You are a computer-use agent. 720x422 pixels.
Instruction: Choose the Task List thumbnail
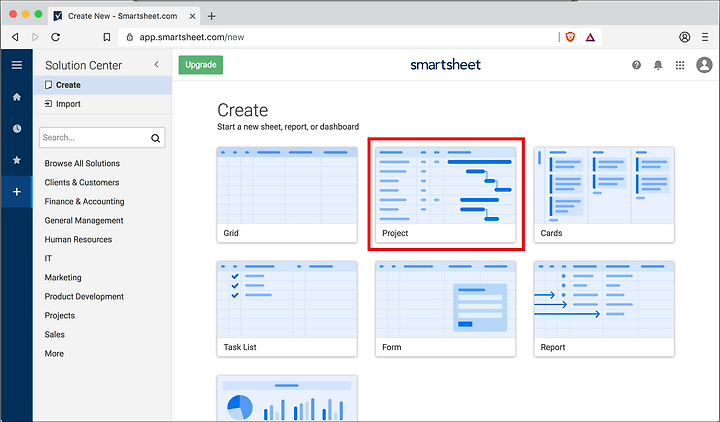tap(287, 309)
